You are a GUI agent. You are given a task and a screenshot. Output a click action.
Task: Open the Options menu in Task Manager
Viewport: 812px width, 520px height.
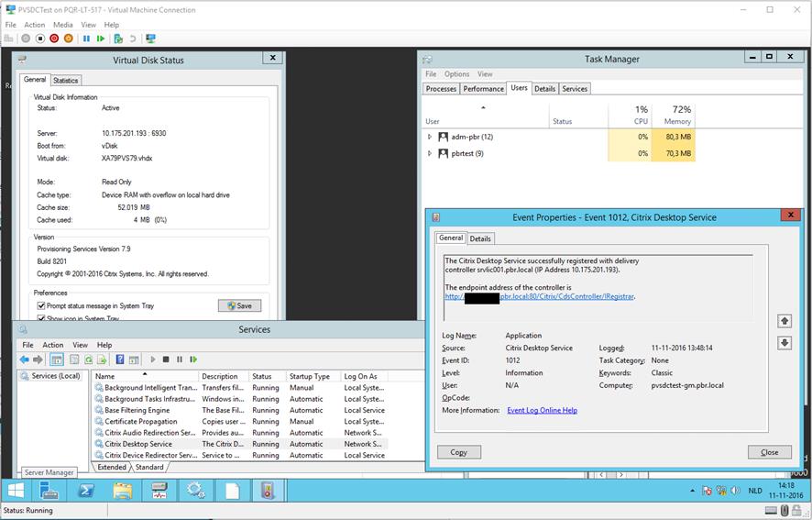(x=456, y=74)
